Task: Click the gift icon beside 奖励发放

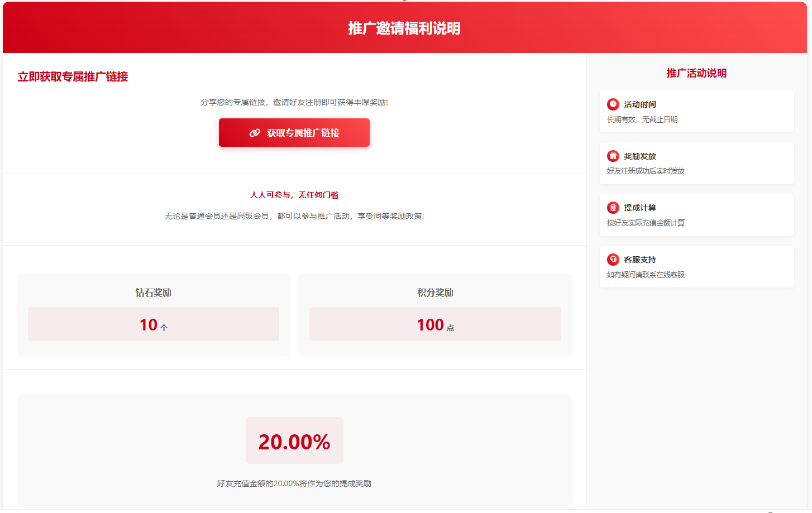Action: click(613, 156)
